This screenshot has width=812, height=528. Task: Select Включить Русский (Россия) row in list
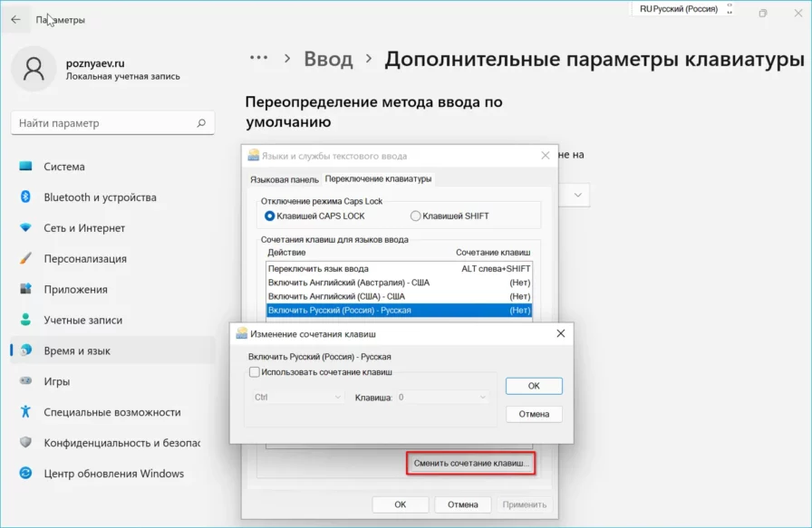(x=399, y=310)
